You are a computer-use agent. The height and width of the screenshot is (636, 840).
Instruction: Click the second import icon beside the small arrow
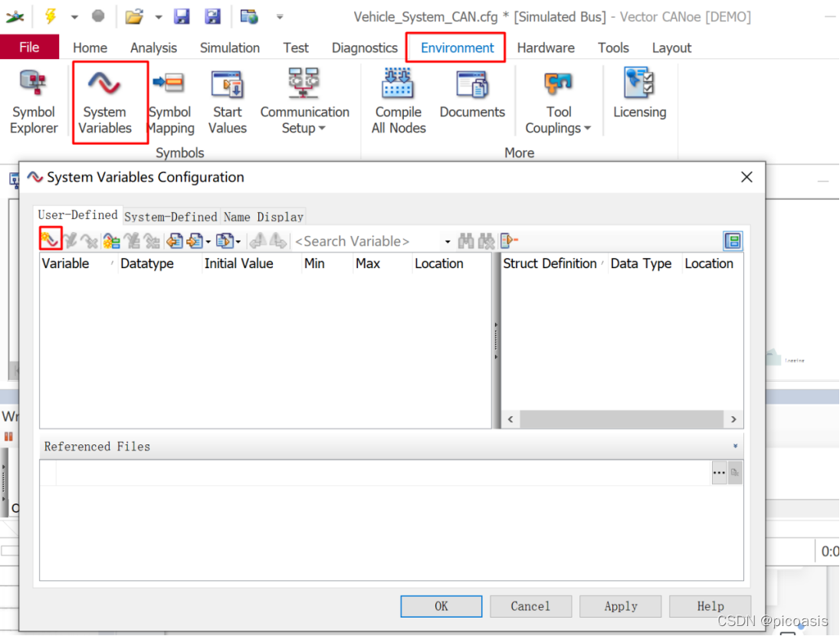coord(195,241)
